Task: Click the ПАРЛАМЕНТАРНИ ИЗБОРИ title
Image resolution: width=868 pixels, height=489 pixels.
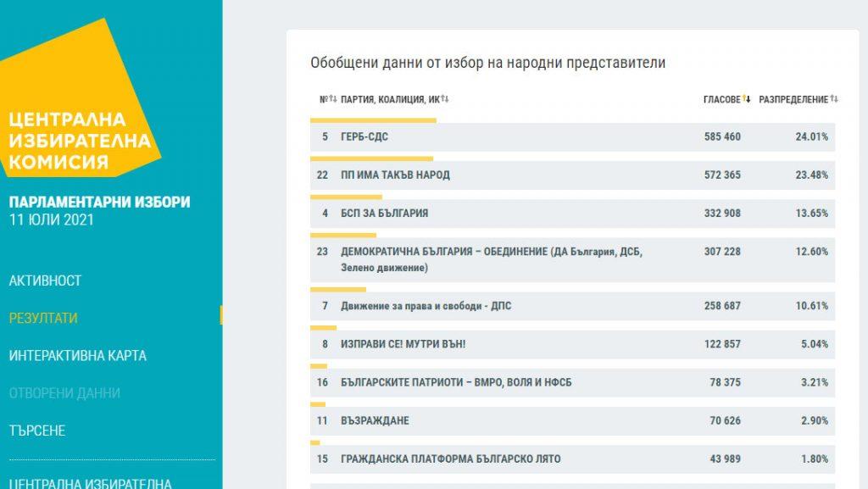Action: [x=99, y=202]
